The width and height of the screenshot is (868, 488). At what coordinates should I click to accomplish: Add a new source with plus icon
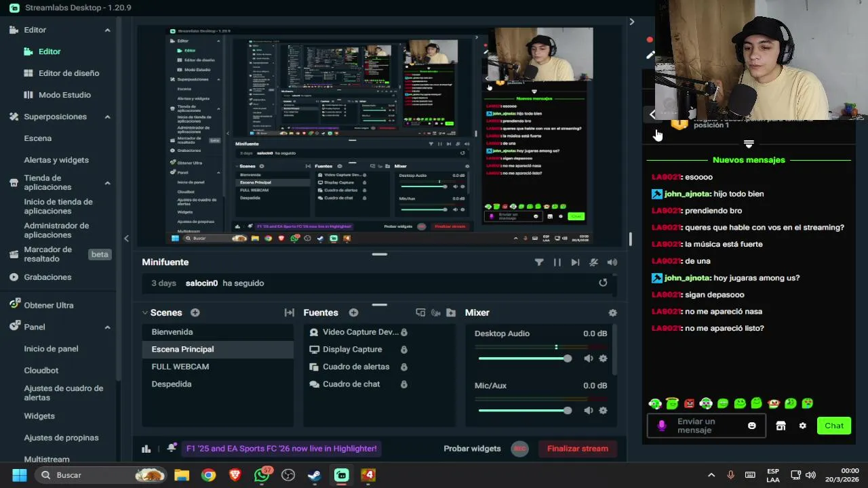pos(353,312)
